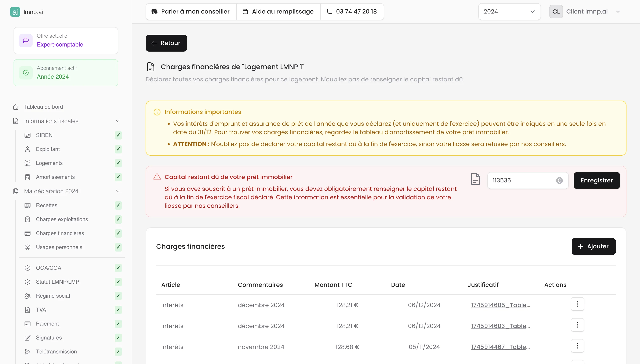Image resolution: width=640 pixels, height=364 pixels.
Task: Select the SIREN card icon in sidebar
Action: (x=28, y=135)
